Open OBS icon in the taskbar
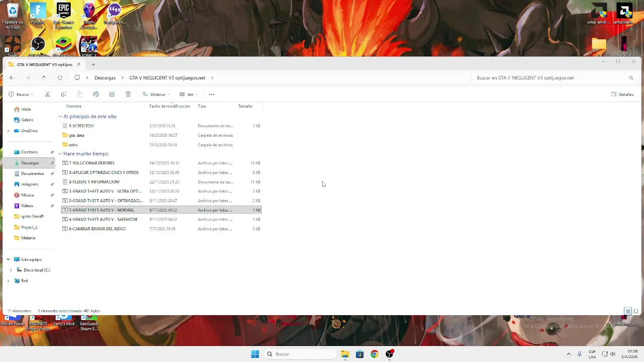Image resolution: width=644 pixels, height=362 pixels. (389, 354)
